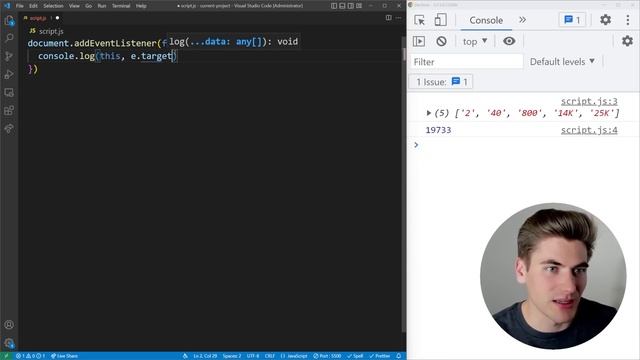640x360 pixels.
Task: Start Live Share from the status bar
Action: pyautogui.click(x=64, y=356)
